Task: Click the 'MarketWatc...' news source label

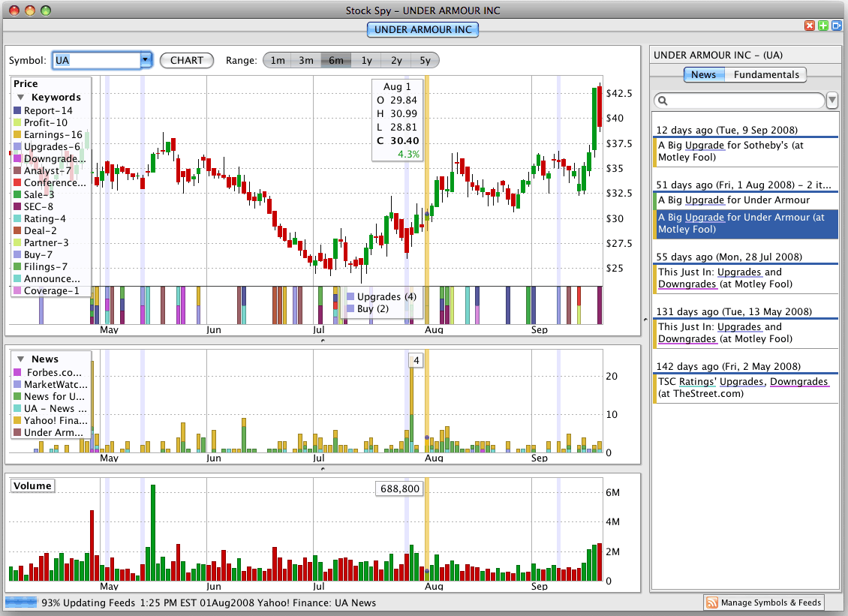Action: 56,384
